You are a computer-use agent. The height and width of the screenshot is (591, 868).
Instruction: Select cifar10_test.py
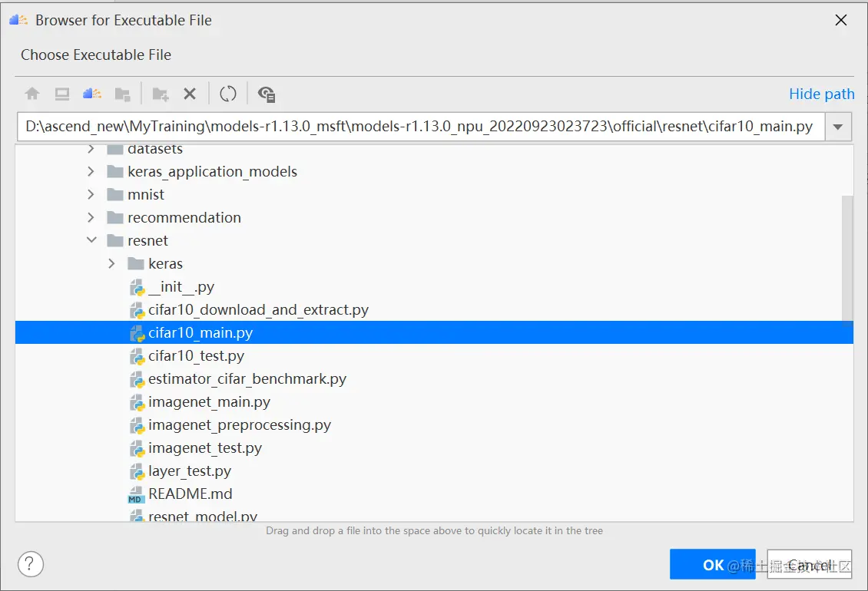tap(196, 356)
